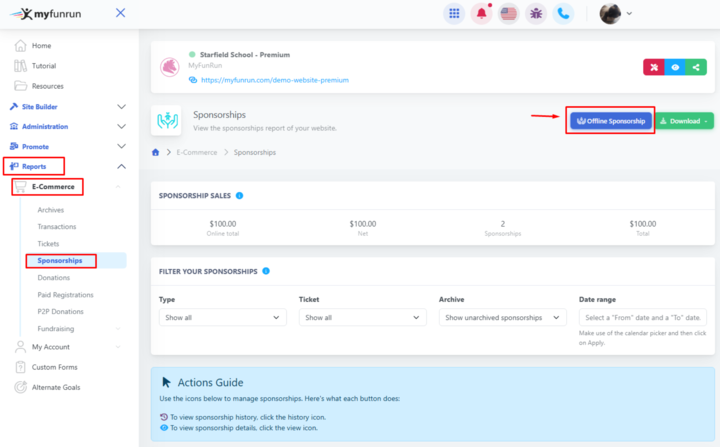The height and width of the screenshot is (447, 720).
Task: Select the US flag language icon
Action: coord(509,14)
